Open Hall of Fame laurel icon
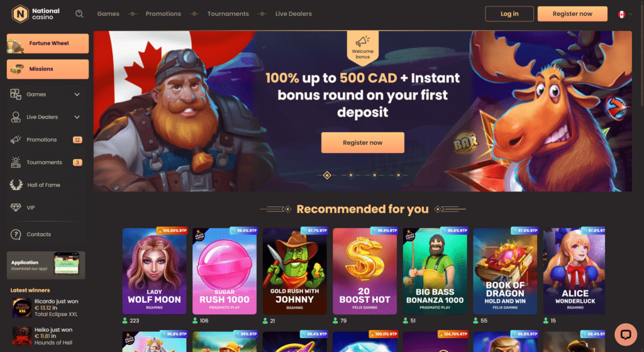Screen dimensions: 644x352 [x=16, y=185]
